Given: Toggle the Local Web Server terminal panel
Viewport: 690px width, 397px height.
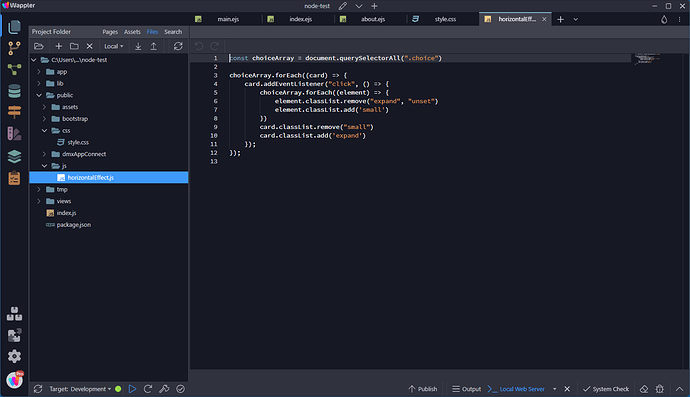Looking at the screenshot, I should click(x=516, y=389).
